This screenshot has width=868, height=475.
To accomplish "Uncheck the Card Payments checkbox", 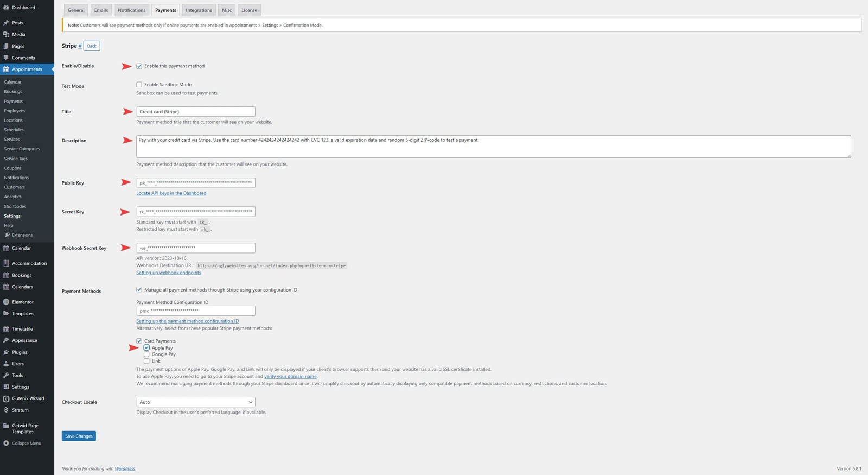I will pyautogui.click(x=139, y=341).
